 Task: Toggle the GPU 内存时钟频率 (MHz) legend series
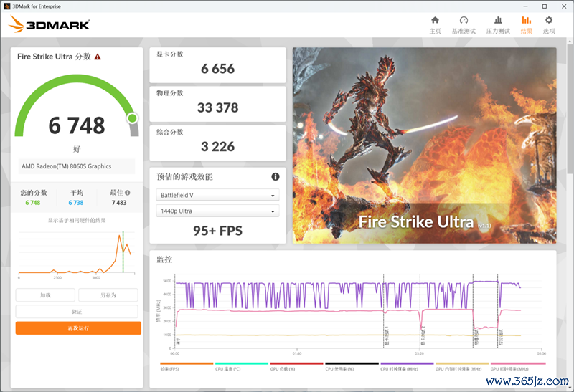(x=462, y=366)
